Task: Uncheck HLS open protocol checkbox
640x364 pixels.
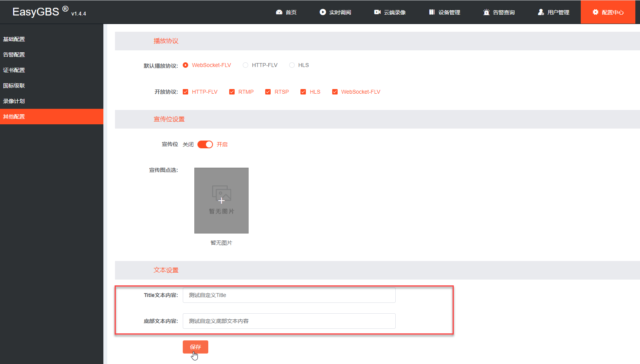Action: tap(303, 92)
